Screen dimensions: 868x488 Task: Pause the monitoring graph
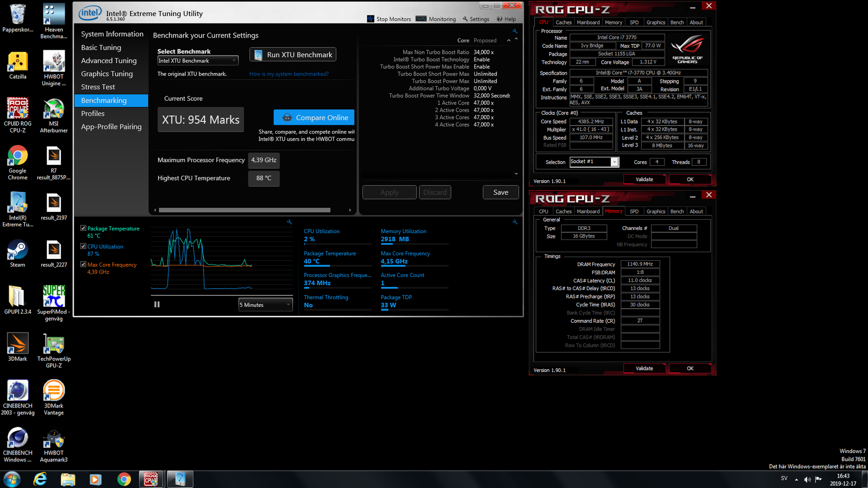click(157, 305)
